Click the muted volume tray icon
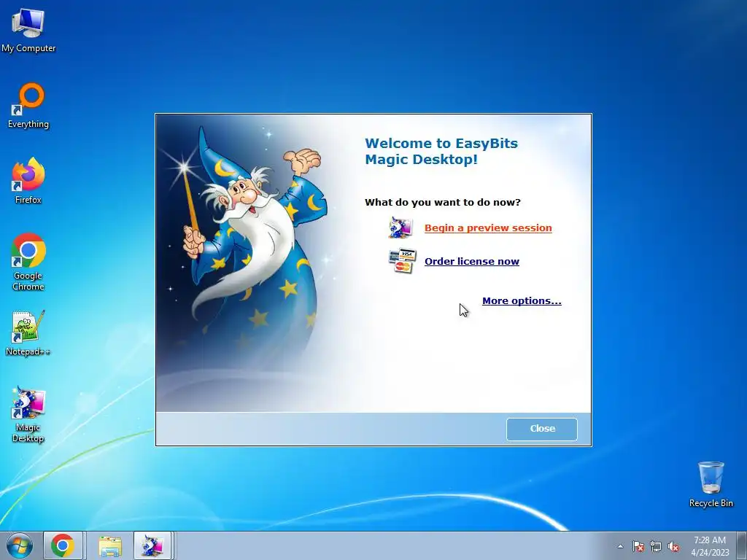Screen dimensions: 747x560 (x=673, y=546)
